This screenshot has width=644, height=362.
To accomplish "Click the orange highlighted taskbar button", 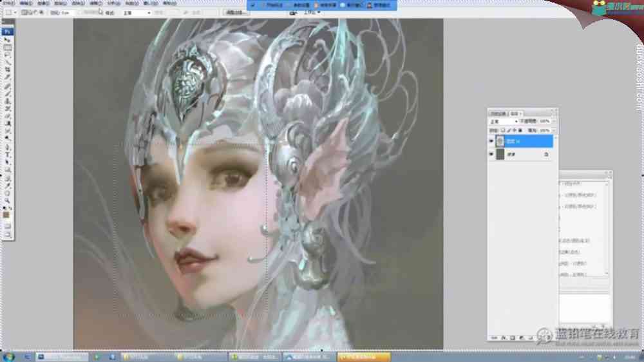I will pyautogui.click(x=363, y=357).
